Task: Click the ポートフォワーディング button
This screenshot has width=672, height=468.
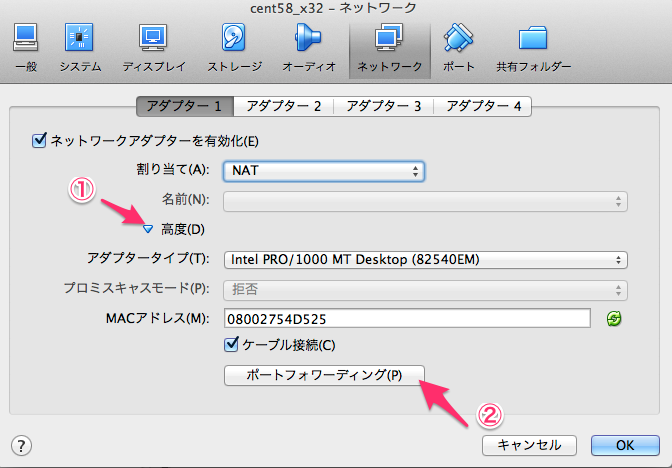Action: tap(324, 375)
